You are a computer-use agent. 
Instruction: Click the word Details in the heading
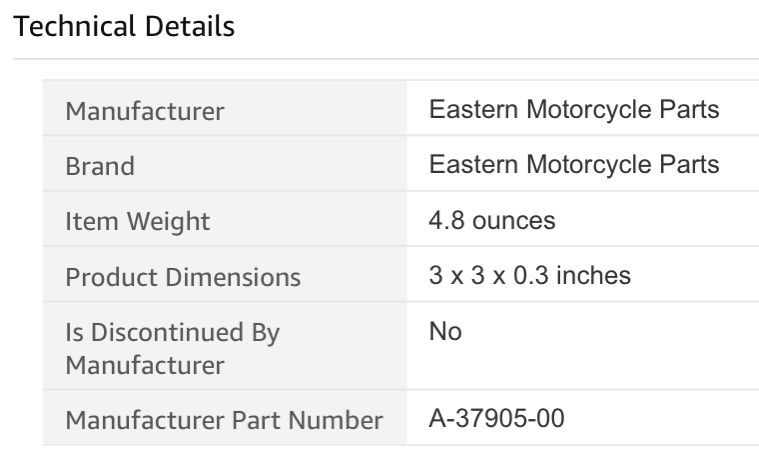[x=189, y=27]
